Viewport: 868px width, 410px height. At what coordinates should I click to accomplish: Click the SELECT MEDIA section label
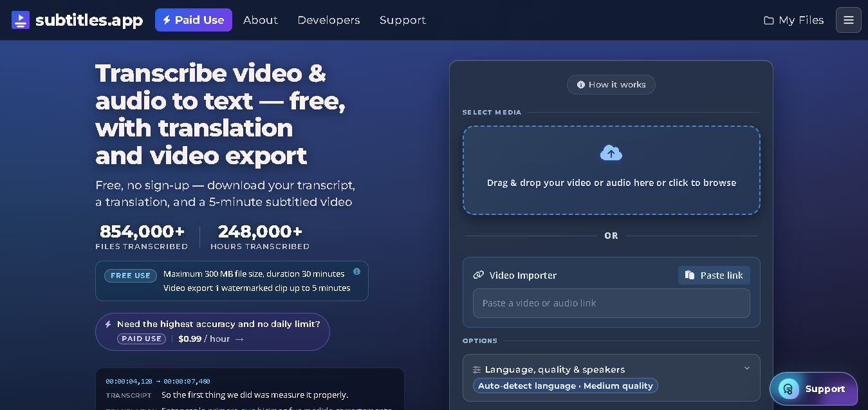coord(492,112)
